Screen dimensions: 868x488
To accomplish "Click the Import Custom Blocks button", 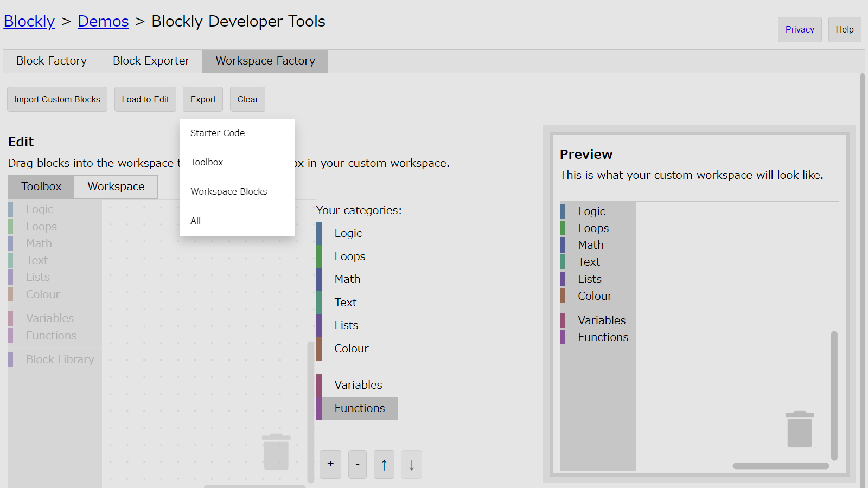I will [x=57, y=99].
